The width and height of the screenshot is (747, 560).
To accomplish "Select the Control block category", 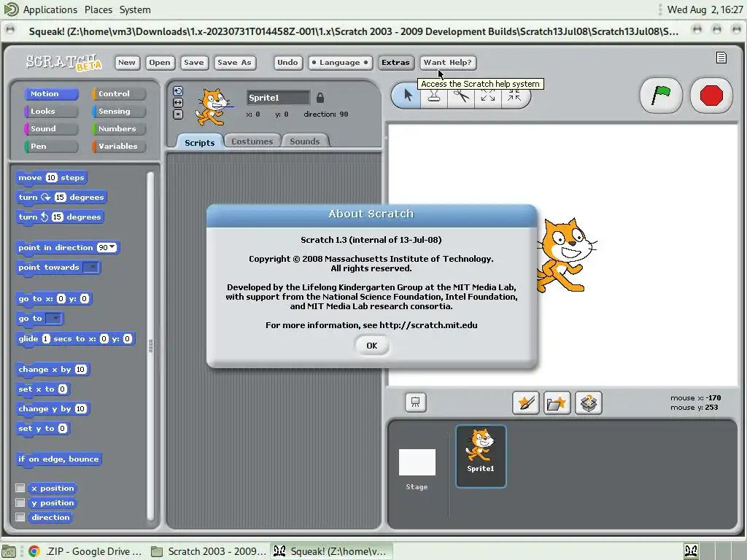I will coord(119,94).
